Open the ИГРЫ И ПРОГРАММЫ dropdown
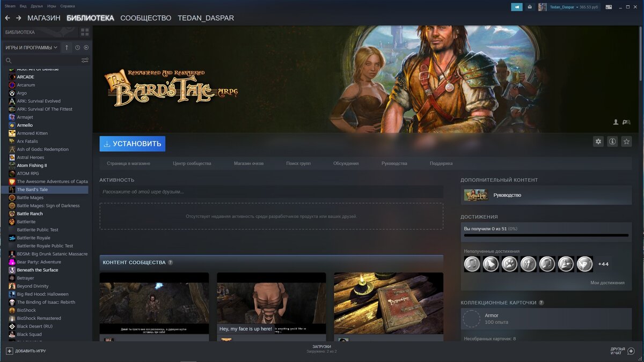644x362 pixels. point(31,48)
